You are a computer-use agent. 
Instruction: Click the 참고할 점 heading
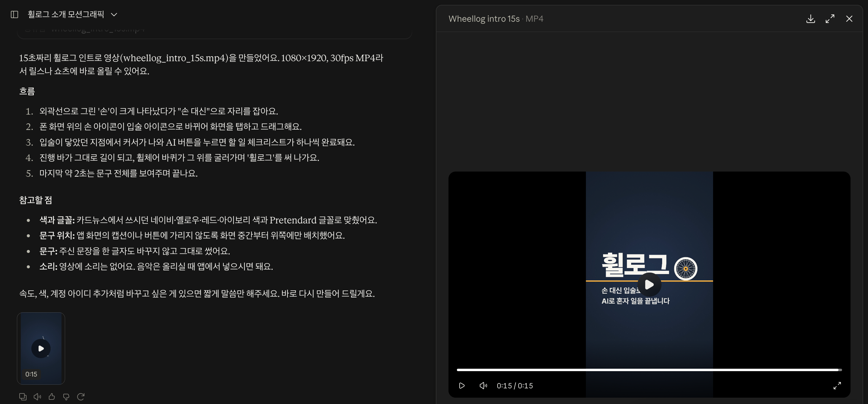tap(35, 200)
